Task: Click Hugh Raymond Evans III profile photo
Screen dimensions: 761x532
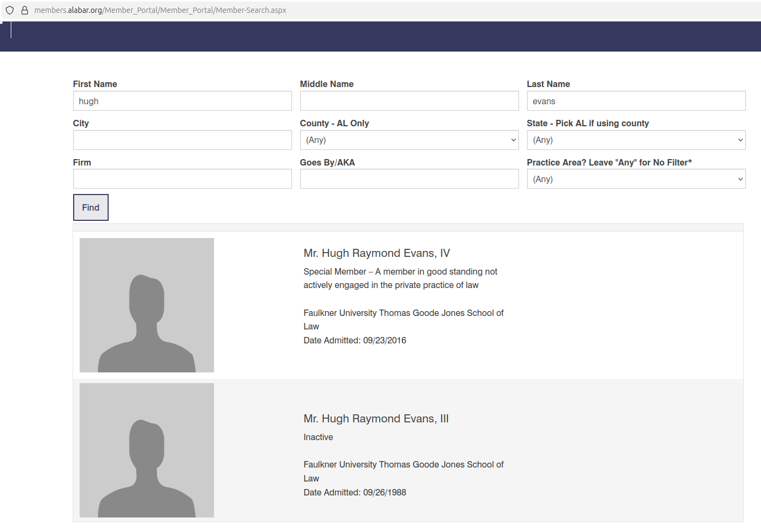Action: [147, 450]
